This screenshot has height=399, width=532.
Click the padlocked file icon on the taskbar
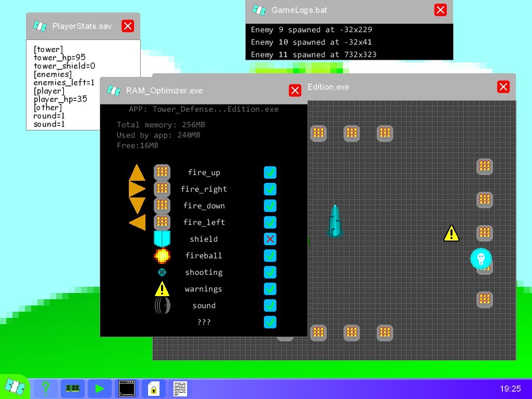[154, 388]
